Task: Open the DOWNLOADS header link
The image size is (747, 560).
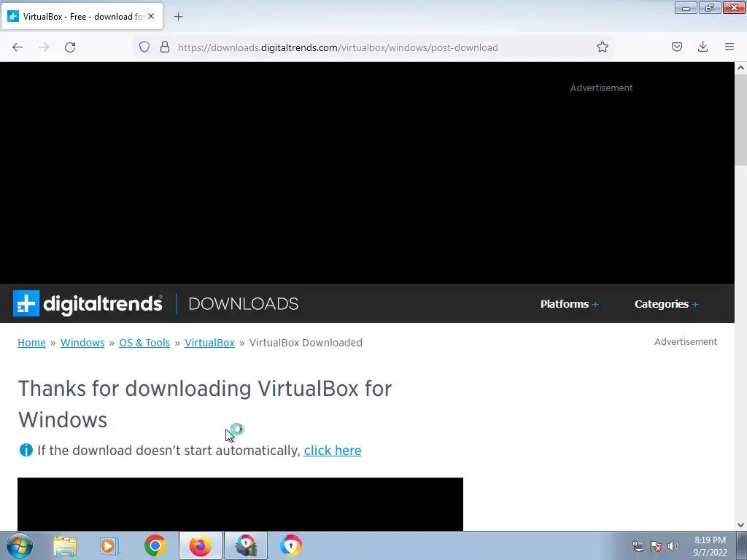Action: coord(244,304)
